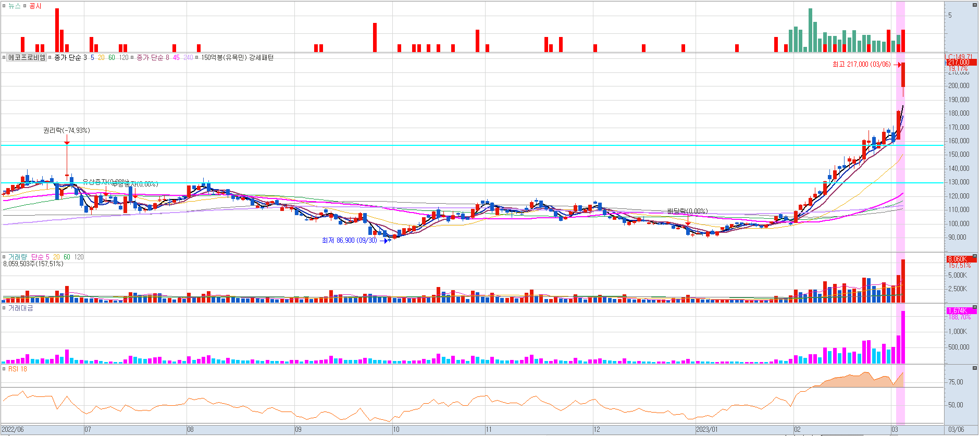Select the price 20-period moving average legend
The image size is (980, 436).
tap(101, 57)
